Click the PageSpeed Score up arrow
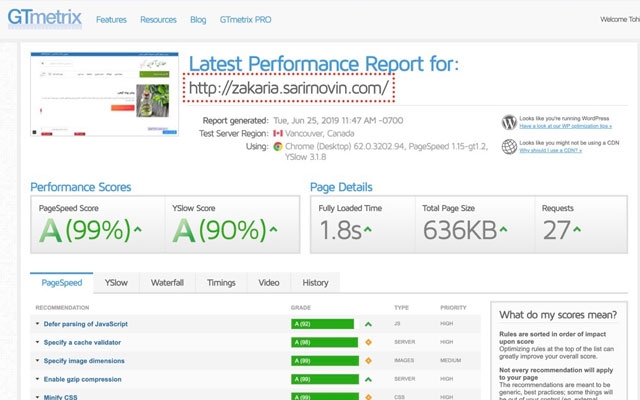The height and width of the screenshot is (400, 640). tap(138, 229)
